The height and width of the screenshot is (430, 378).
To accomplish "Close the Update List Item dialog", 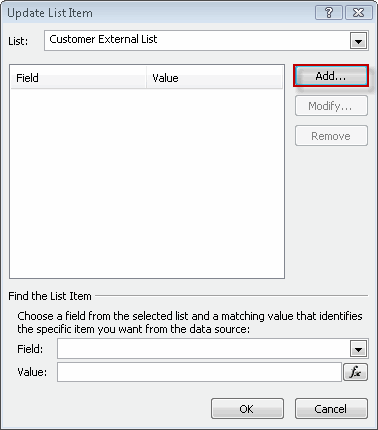I will [359, 13].
